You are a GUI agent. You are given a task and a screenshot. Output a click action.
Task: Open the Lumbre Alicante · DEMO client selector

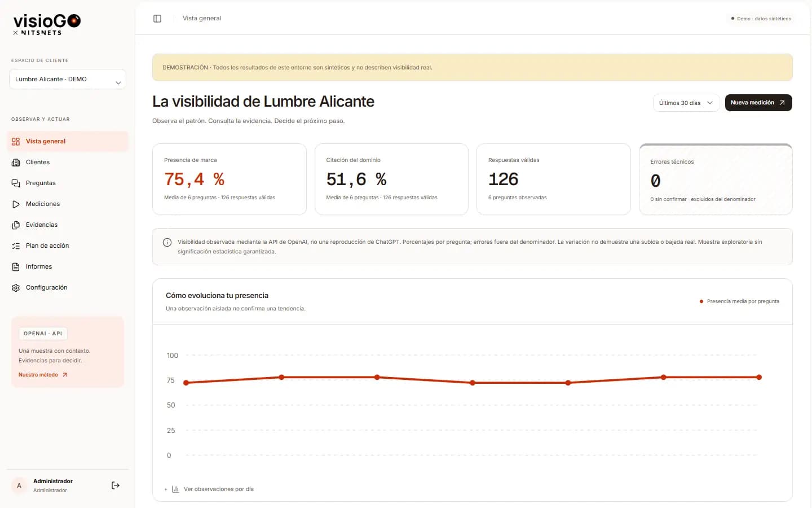point(68,79)
